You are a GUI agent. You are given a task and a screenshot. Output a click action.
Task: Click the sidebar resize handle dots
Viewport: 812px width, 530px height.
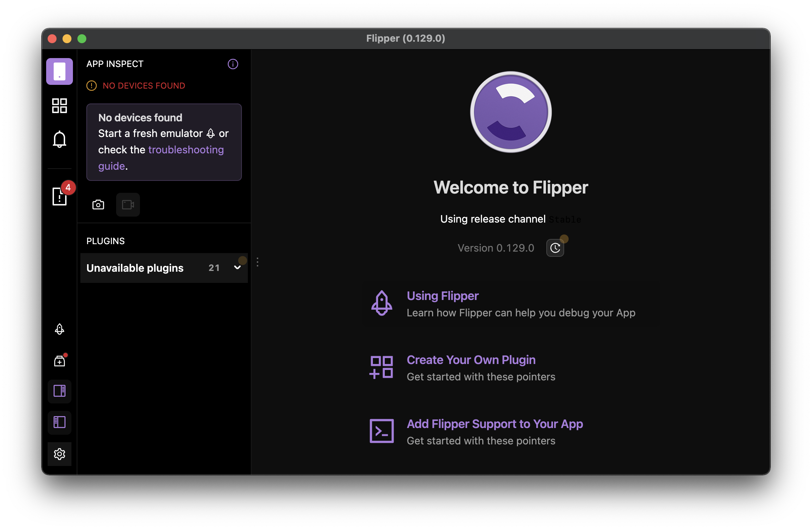[x=258, y=262]
